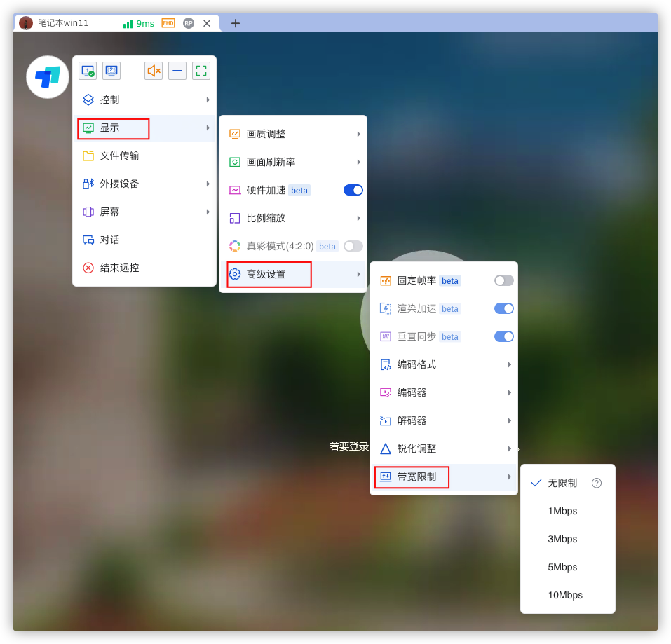Screen dimensions: 671x644
Task: Click the fullscreen icon in toolbar
Action: [x=201, y=71]
